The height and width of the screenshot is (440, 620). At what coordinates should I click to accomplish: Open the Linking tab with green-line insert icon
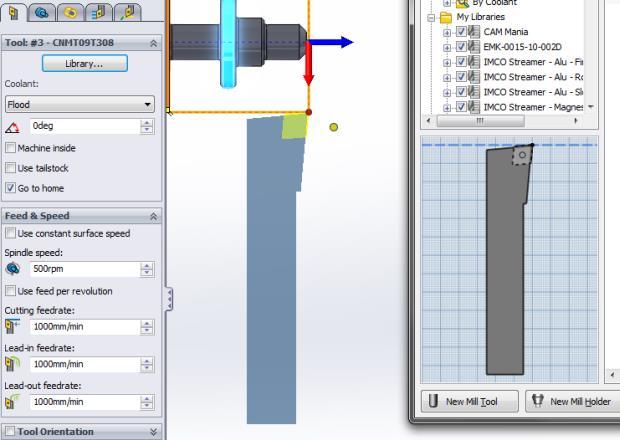127,13
